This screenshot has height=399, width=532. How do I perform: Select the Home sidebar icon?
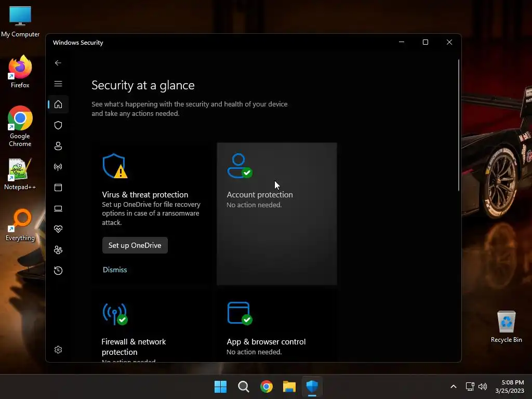pyautogui.click(x=58, y=104)
